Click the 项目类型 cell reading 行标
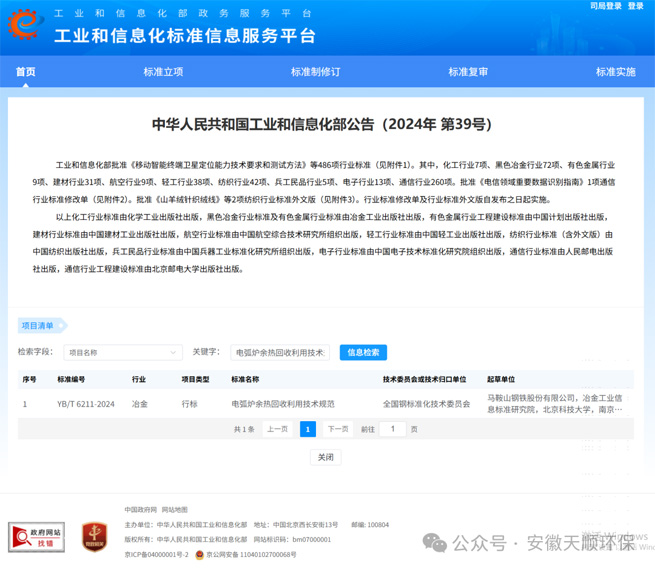The image size is (655, 569). [189, 404]
